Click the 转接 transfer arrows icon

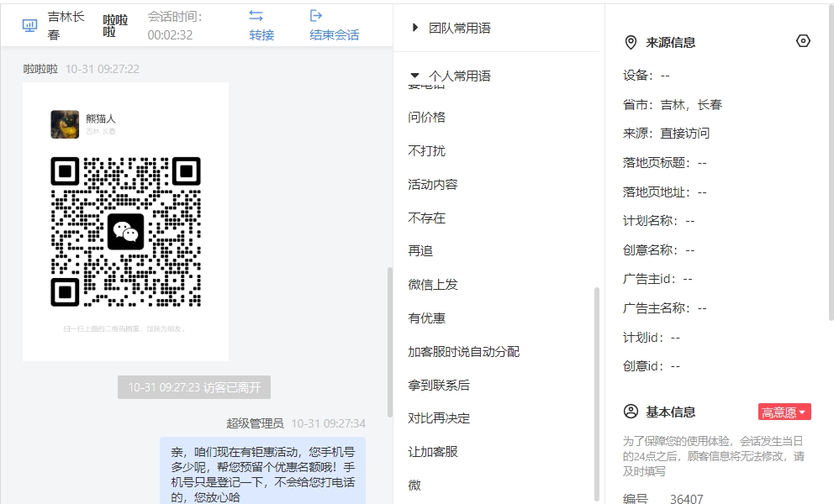click(256, 16)
